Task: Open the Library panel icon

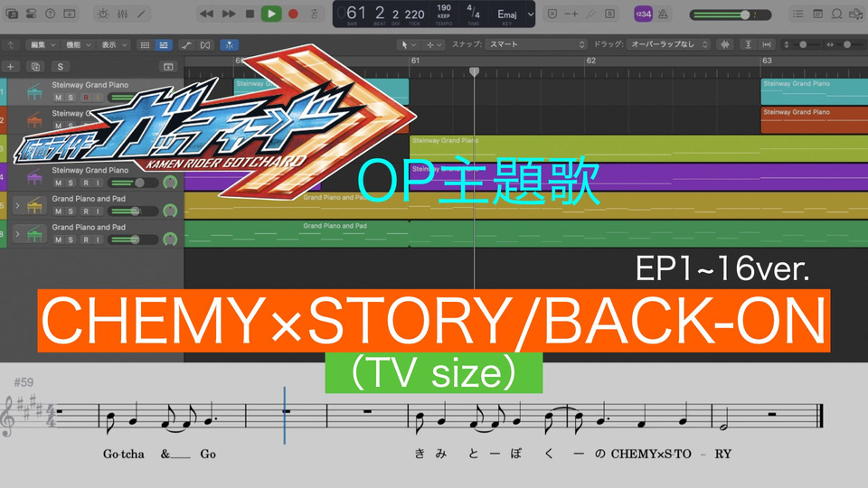Action: [12, 14]
